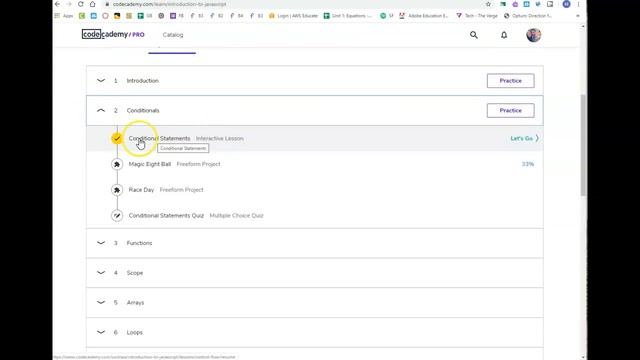The width and height of the screenshot is (640, 360).
Task: Expand the Loops section chevron
Action: pos(101,332)
